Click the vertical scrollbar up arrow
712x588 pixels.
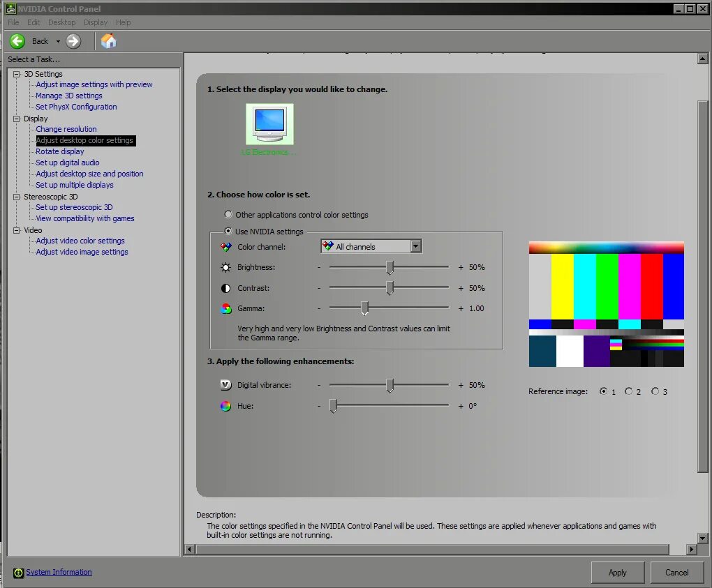pos(702,59)
